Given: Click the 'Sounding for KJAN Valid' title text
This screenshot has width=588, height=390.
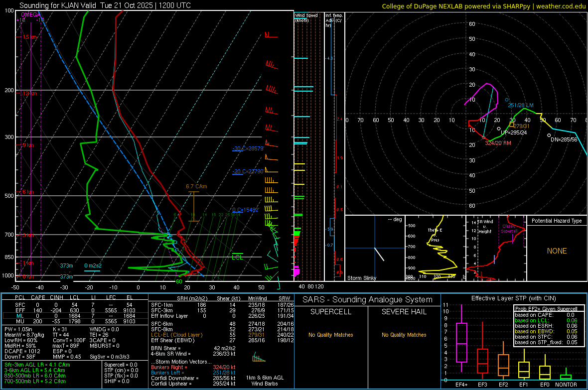Looking at the screenshot, I should [x=58, y=5].
